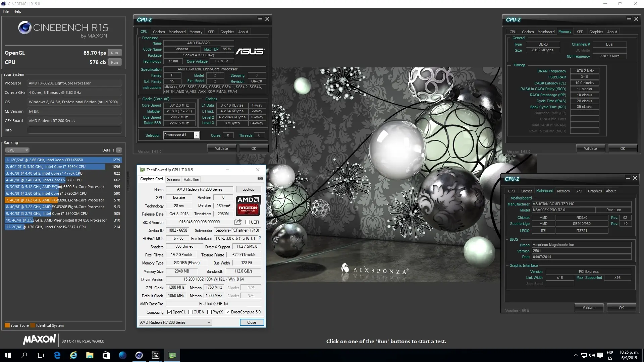This screenshot has height=362, width=644.
Task: Open Cinebench Help menu
Action: 17,11
